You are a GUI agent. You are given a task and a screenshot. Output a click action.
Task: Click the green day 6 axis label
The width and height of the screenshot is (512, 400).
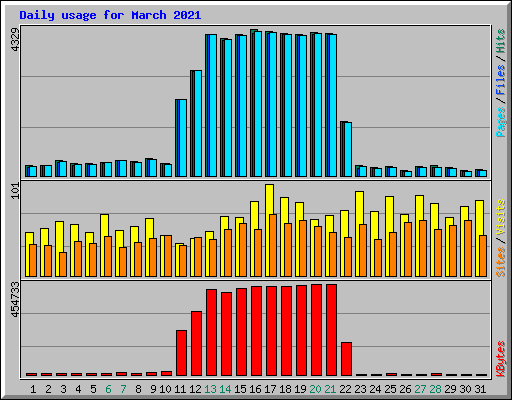click(x=108, y=389)
